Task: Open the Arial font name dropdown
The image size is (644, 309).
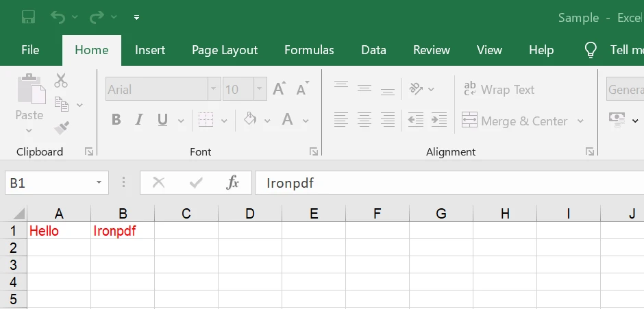Action: point(214,89)
